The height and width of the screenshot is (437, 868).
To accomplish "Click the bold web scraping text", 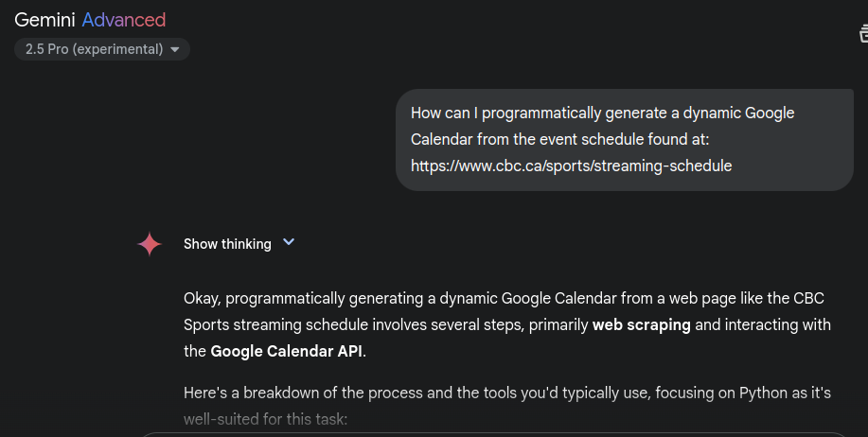I will pyautogui.click(x=642, y=324).
